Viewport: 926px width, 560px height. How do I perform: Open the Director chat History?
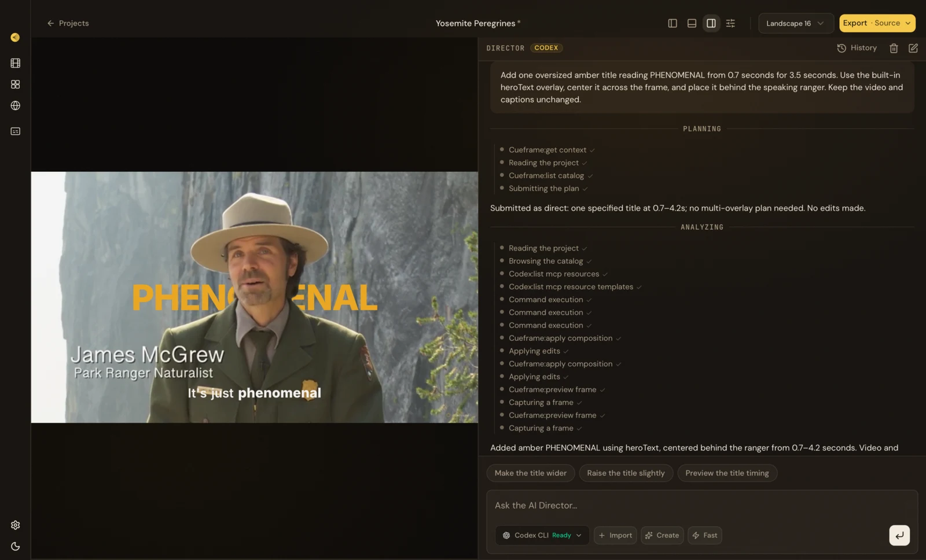(x=857, y=48)
